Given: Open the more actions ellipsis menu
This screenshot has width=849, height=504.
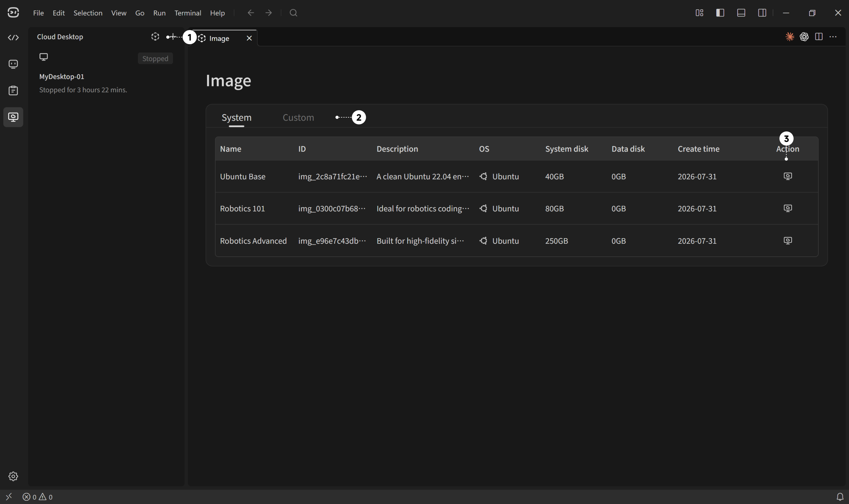Looking at the screenshot, I should click(833, 37).
